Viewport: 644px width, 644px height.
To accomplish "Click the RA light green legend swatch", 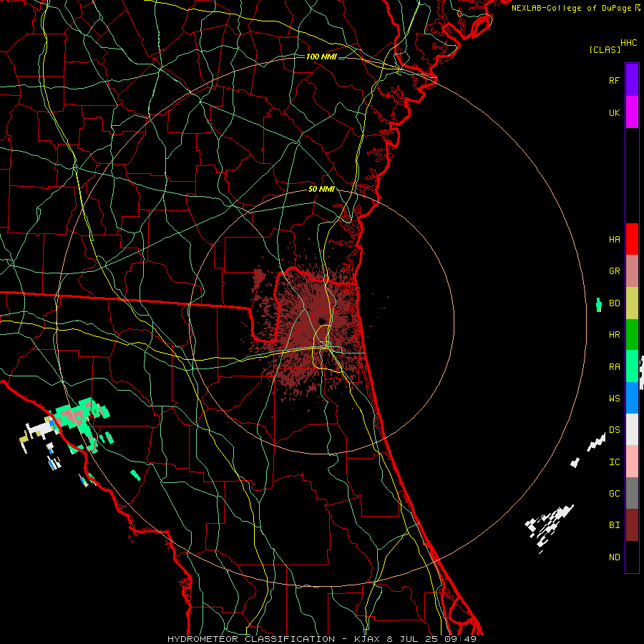I will (632, 366).
